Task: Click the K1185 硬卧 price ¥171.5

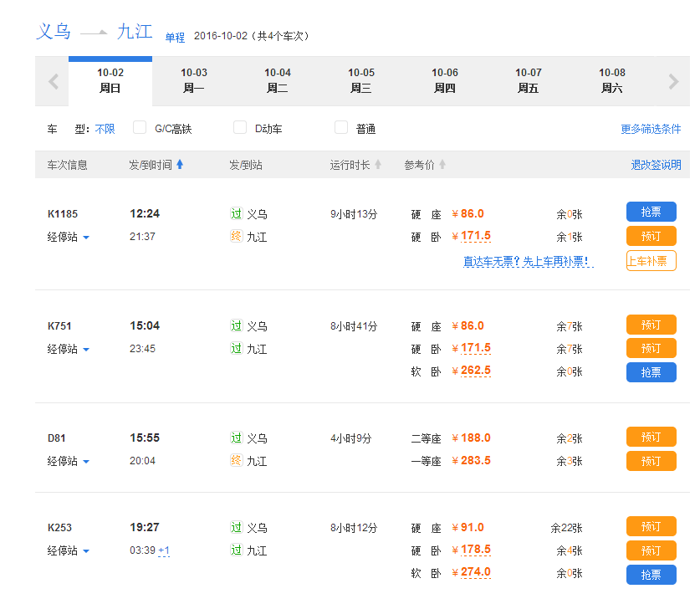Action: point(472,236)
